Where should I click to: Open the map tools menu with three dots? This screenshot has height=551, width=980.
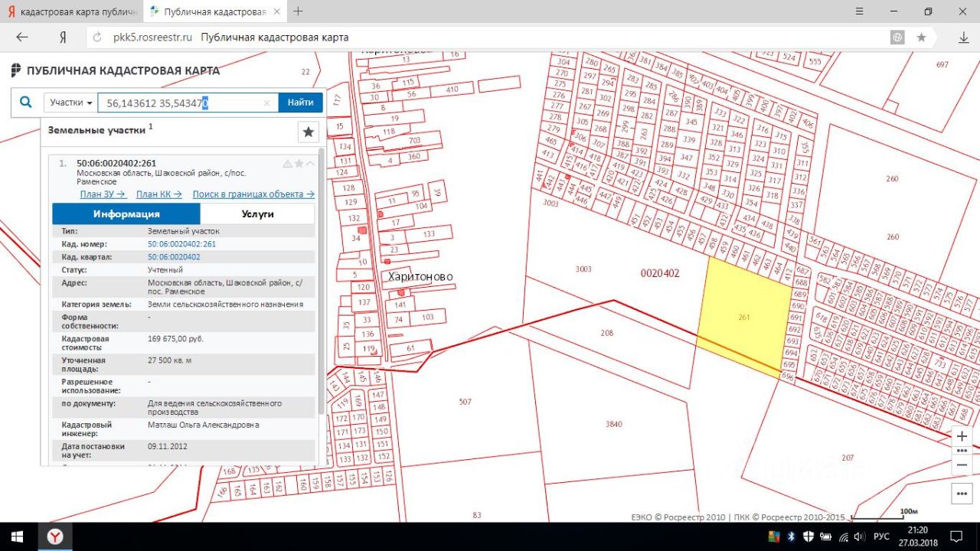(962, 494)
